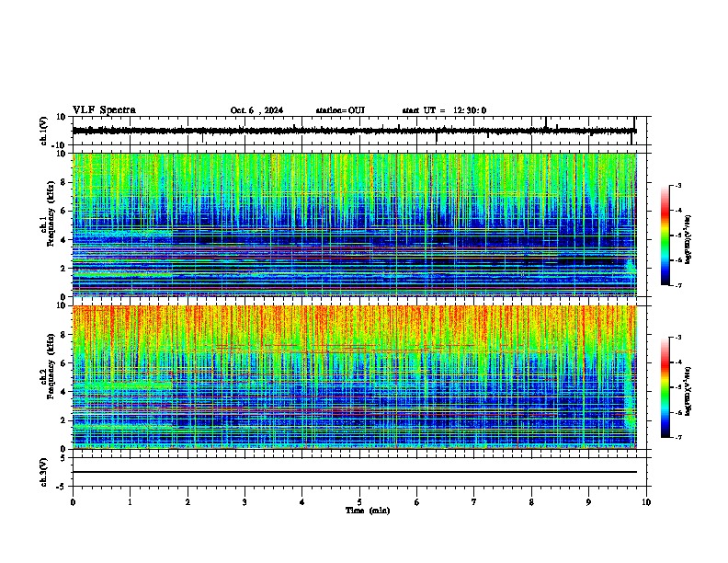Click time axis tick label "7"
Viewport: 728px width, 563px height.
pos(474,502)
